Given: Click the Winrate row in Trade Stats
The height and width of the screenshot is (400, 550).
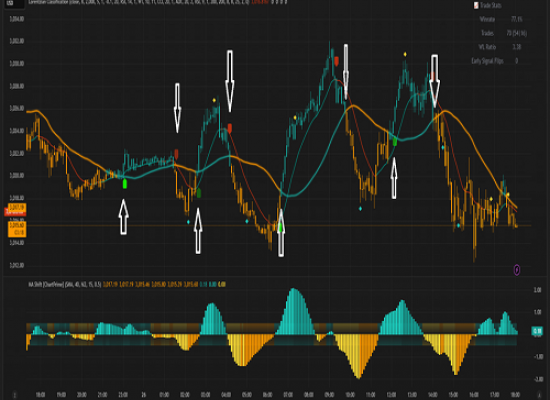Looking at the screenshot, I should click(x=501, y=19).
